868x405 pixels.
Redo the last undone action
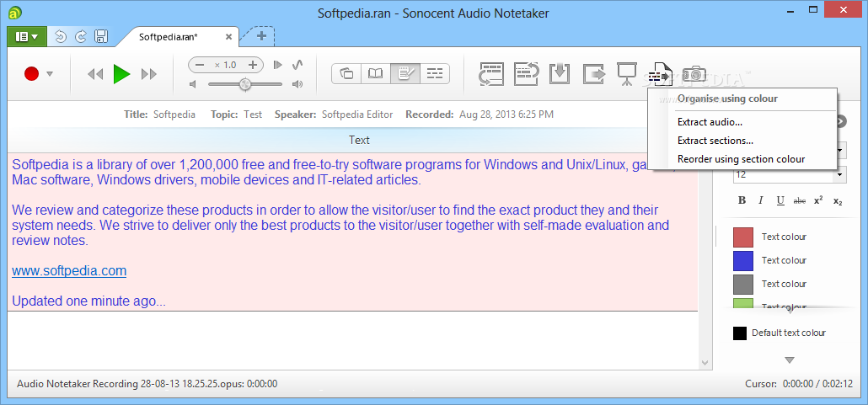point(81,37)
